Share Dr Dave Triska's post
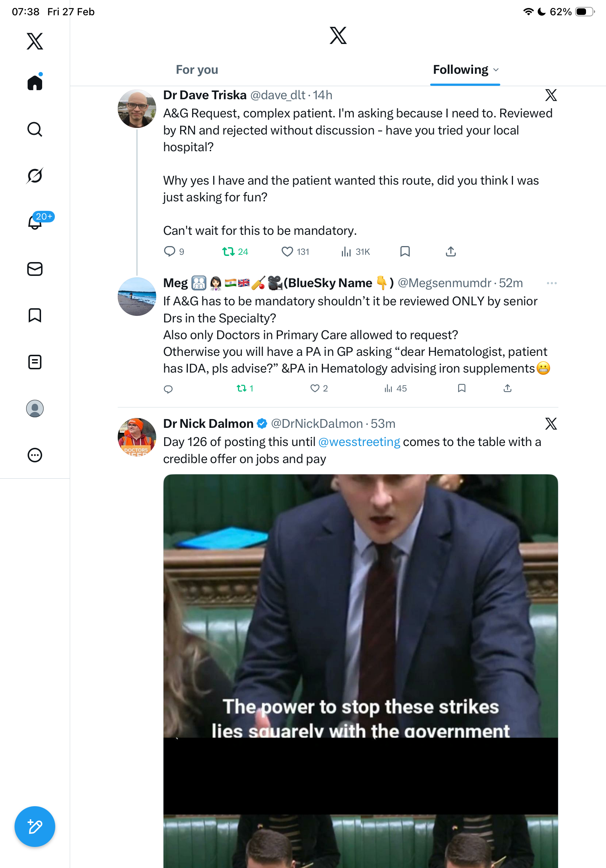606x868 pixels. point(451,252)
